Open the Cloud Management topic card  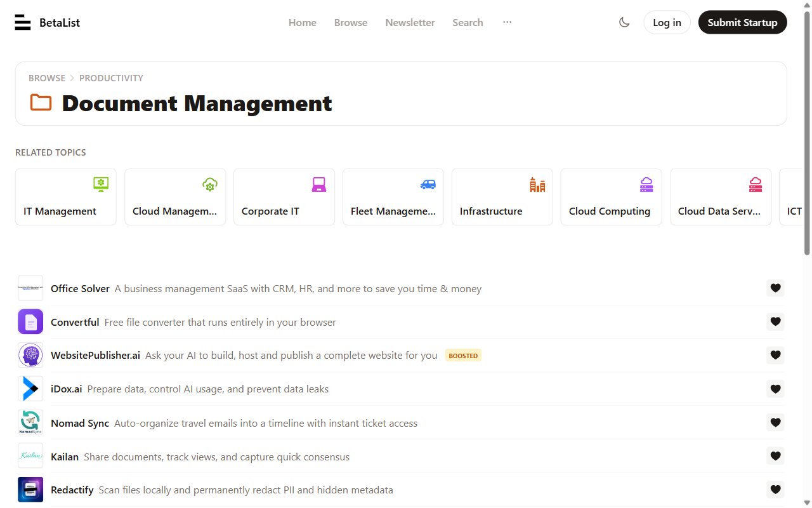pyautogui.click(x=175, y=197)
